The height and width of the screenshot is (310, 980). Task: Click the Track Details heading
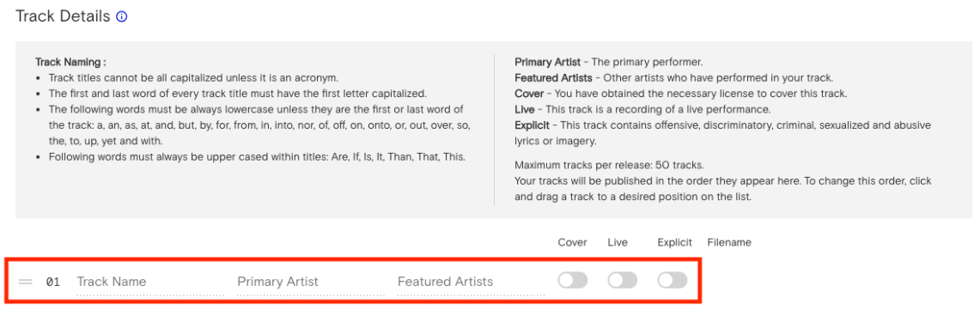[x=63, y=16]
